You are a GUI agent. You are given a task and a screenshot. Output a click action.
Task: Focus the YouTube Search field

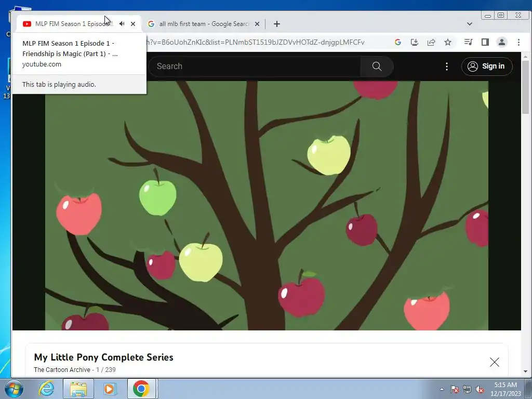[x=255, y=66]
